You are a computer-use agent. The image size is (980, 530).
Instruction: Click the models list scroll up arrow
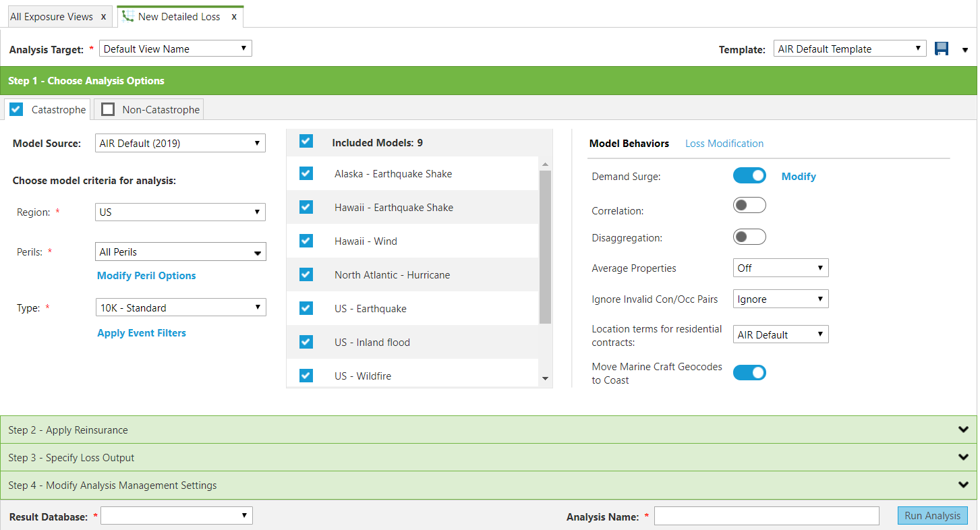[x=545, y=164]
